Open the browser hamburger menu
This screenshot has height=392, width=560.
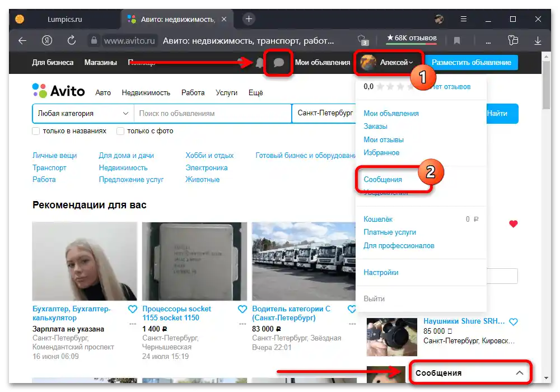coord(464,19)
